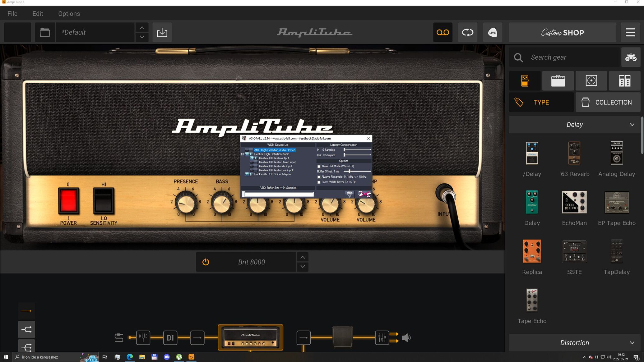Screen dimensions: 644x362
Task: Switch to LIVE mode
Action: [x=492, y=32]
